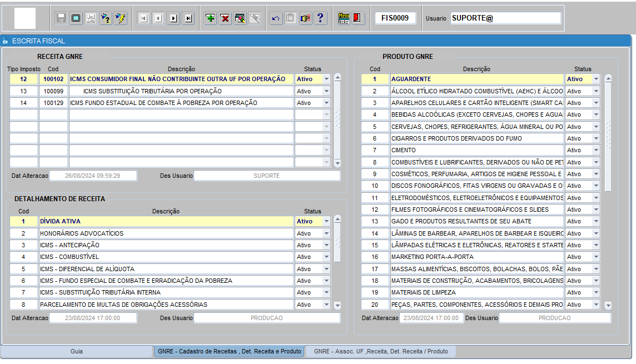
Task: Switch to the Guia tab
Action: pyautogui.click(x=77, y=351)
